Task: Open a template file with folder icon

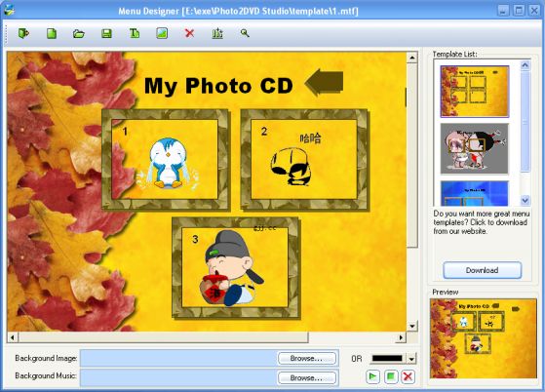Action: click(79, 34)
